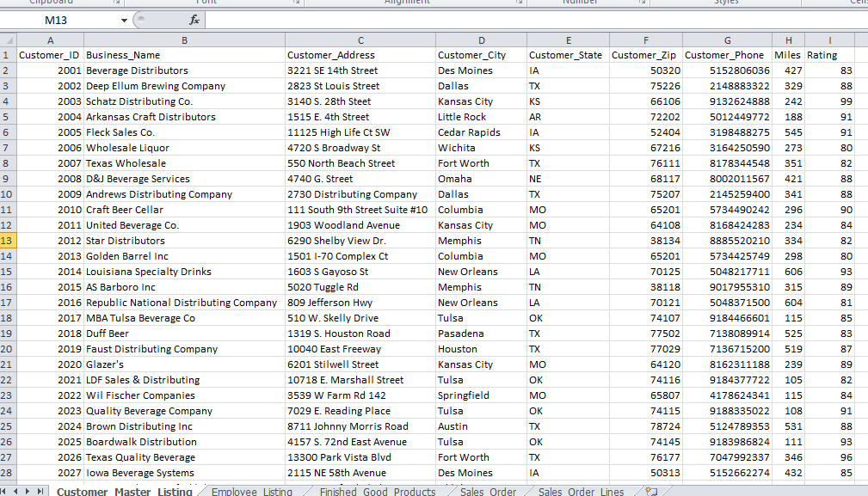
Task: Select column H header
Action: 788,40
